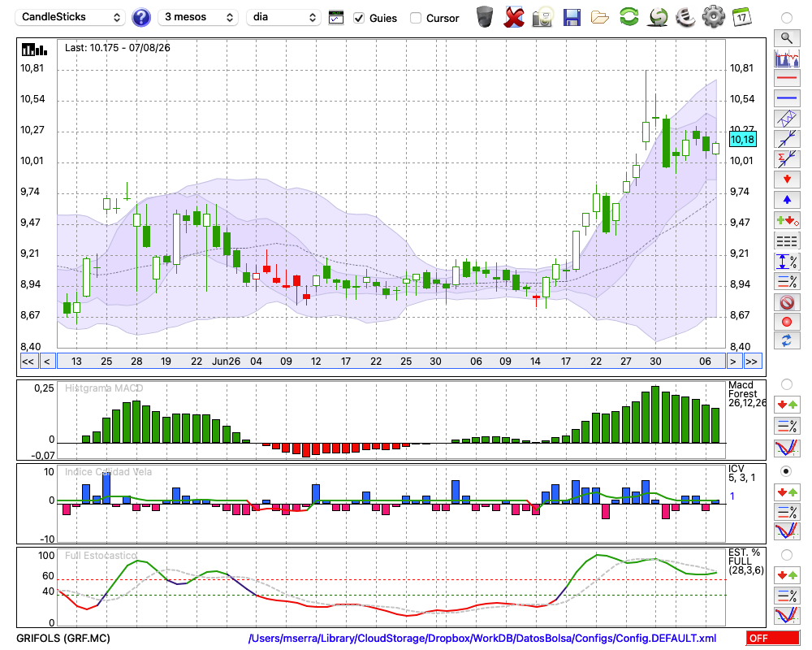This screenshot has height=650, width=812.
Task: Select the blue horizontal line drawing tool
Action: 787,98
